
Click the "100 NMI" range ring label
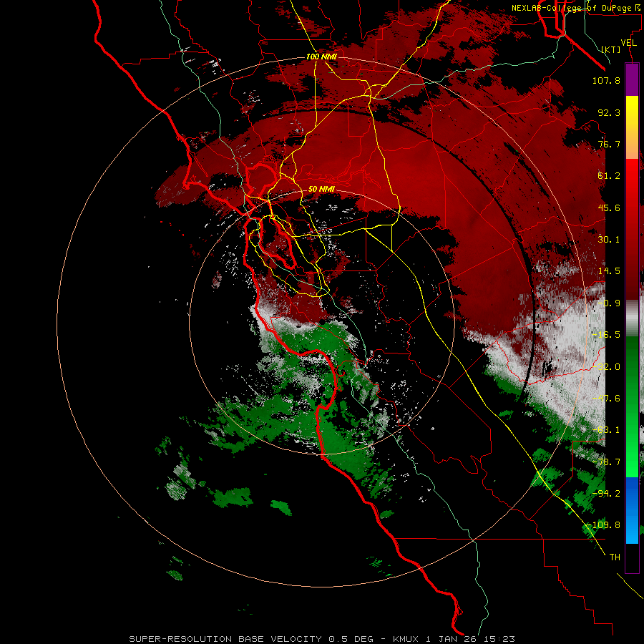point(321,57)
